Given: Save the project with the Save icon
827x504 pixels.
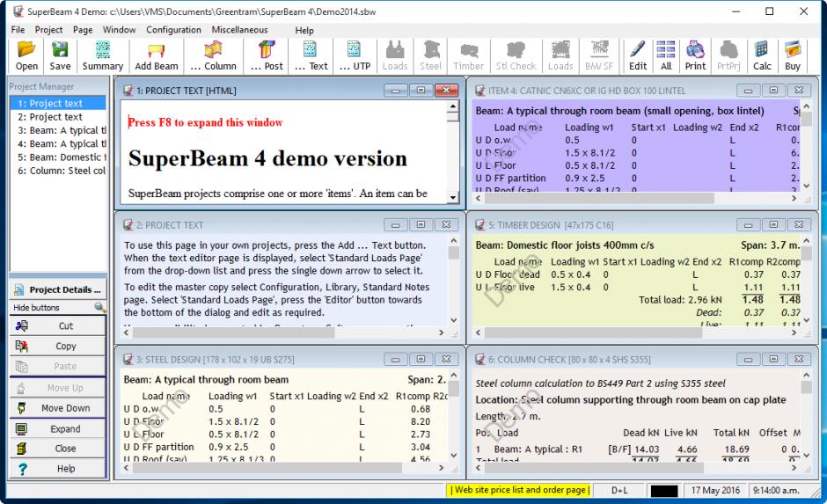Looking at the screenshot, I should point(60,56).
